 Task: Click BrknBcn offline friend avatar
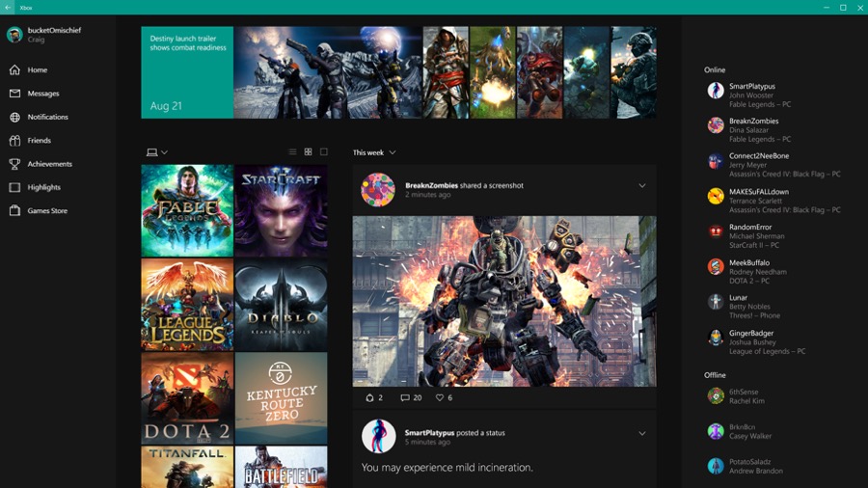click(x=716, y=431)
